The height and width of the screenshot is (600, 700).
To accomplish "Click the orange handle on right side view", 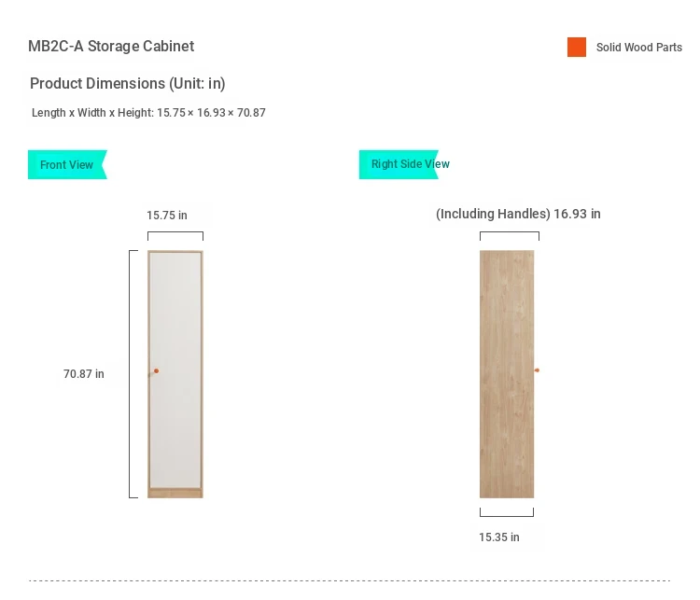I will pyautogui.click(x=537, y=370).
